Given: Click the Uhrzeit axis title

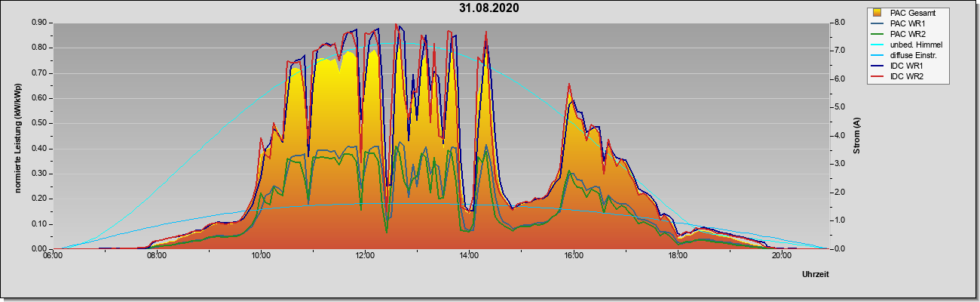Looking at the screenshot, I should [x=816, y=275].
